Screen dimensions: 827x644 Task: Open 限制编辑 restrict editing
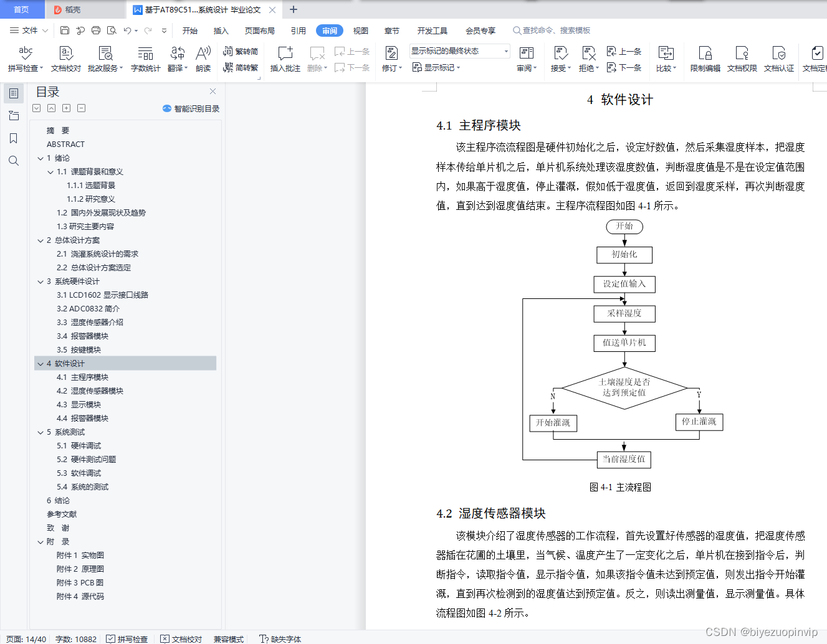click(x=705, y=59)
